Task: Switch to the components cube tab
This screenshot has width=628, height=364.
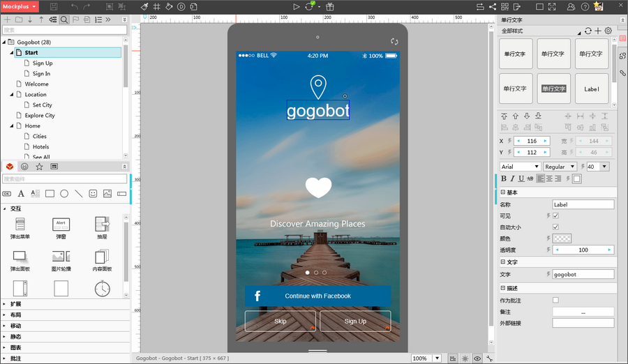Action: 10,166
